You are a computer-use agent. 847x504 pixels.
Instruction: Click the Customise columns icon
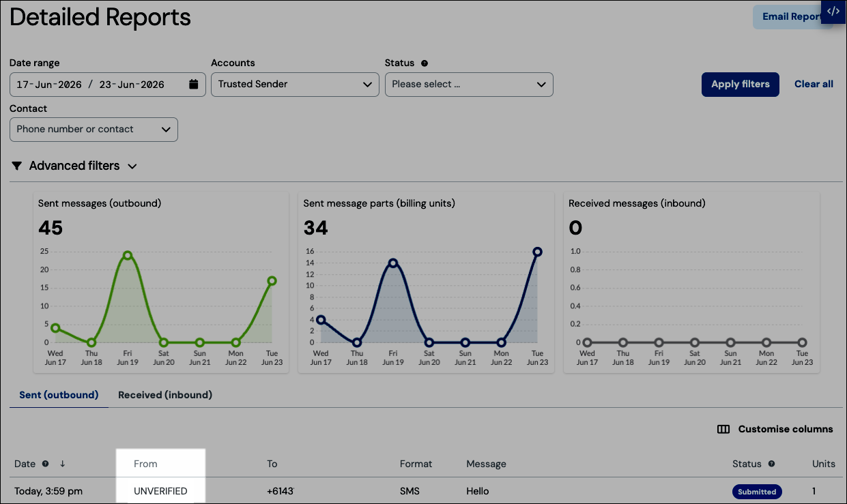point(723,430)
